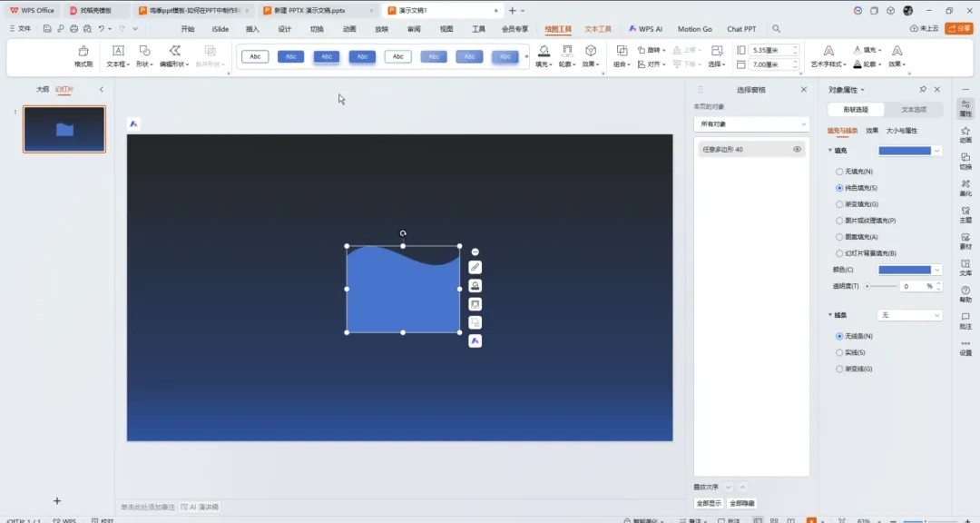Click the 全部显示 show all button

click(709, 503)
